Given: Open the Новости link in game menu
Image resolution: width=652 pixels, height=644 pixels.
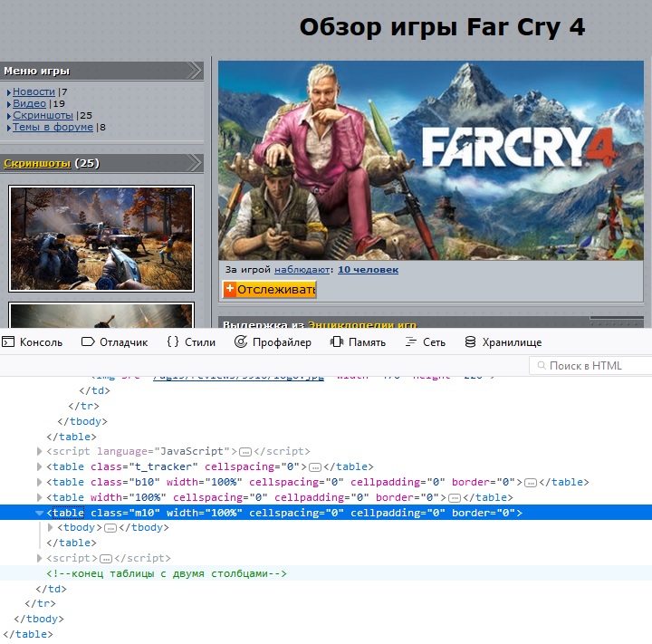Looking at the screenshot, I should click(x=34, y=91).
